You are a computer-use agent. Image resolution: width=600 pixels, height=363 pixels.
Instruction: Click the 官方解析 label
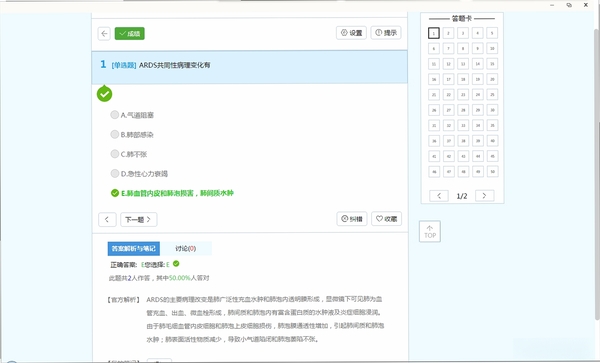point(123,300)
